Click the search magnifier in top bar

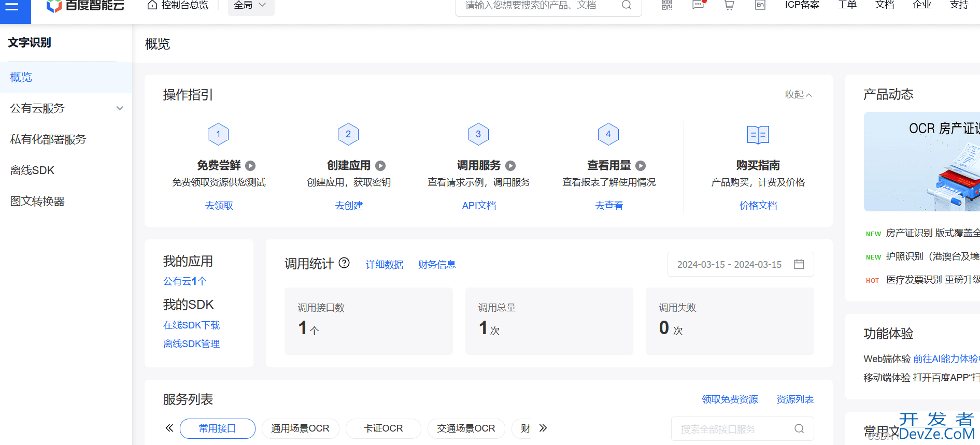[x=626, y=5]
